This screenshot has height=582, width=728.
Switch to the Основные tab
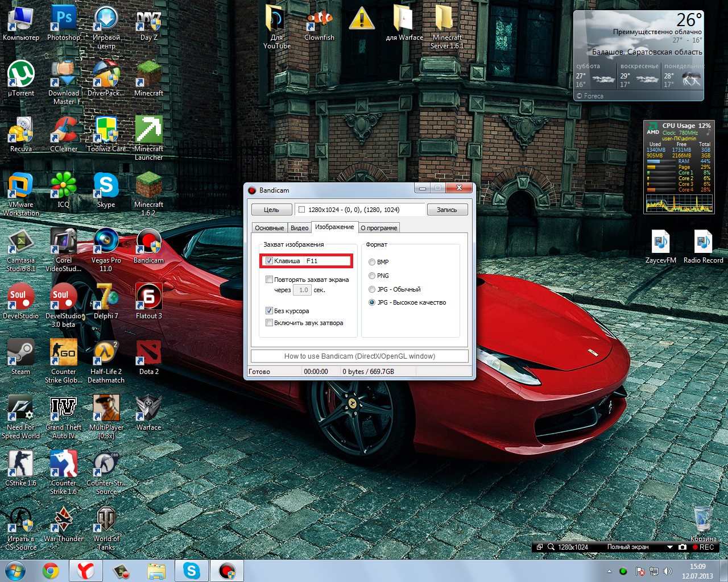(x=270, y=228)
